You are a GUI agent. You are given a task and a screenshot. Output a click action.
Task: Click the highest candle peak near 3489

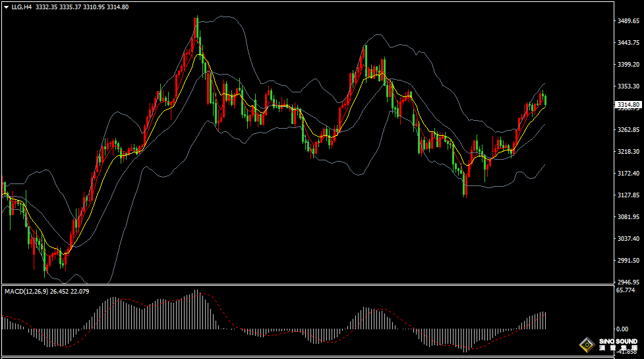click(x=196, y=26)
